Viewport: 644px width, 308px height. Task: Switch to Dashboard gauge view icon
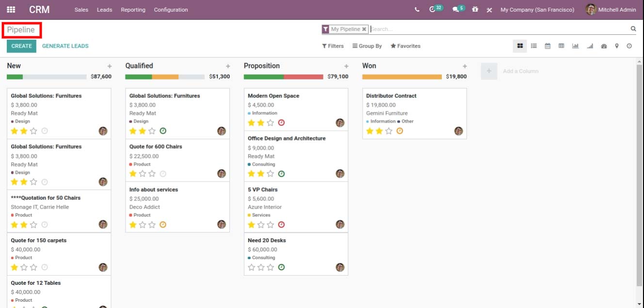(x=604, y=46)
